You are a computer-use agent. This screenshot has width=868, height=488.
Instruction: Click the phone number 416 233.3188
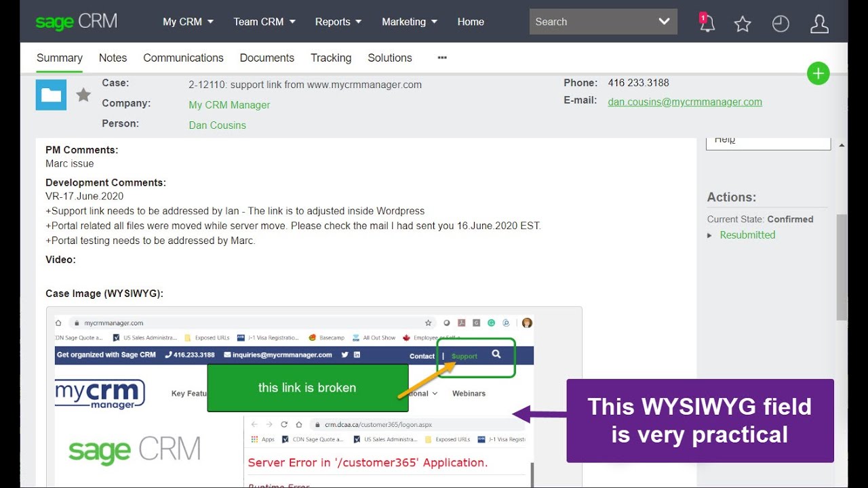click(638, 83)
